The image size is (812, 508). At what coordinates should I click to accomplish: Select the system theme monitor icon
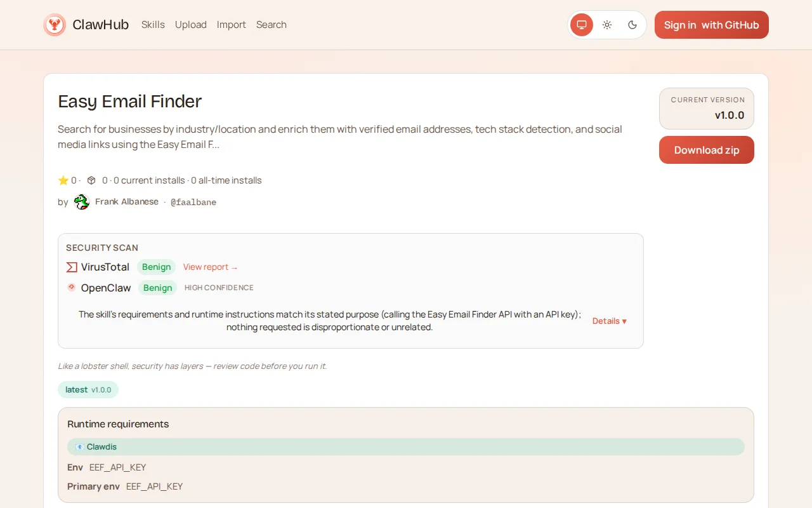click(x=582, y=25)
